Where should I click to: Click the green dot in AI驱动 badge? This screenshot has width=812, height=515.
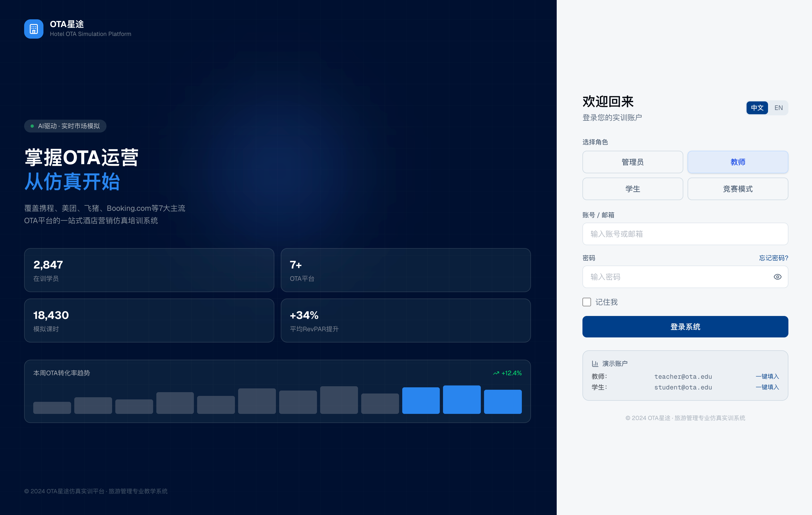click(x=32, y=126)
